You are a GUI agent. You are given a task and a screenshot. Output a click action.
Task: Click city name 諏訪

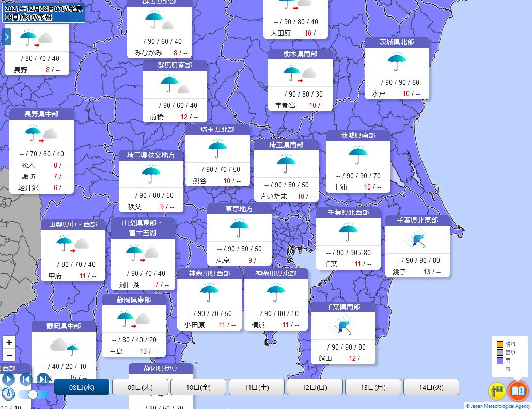(28, 176)
